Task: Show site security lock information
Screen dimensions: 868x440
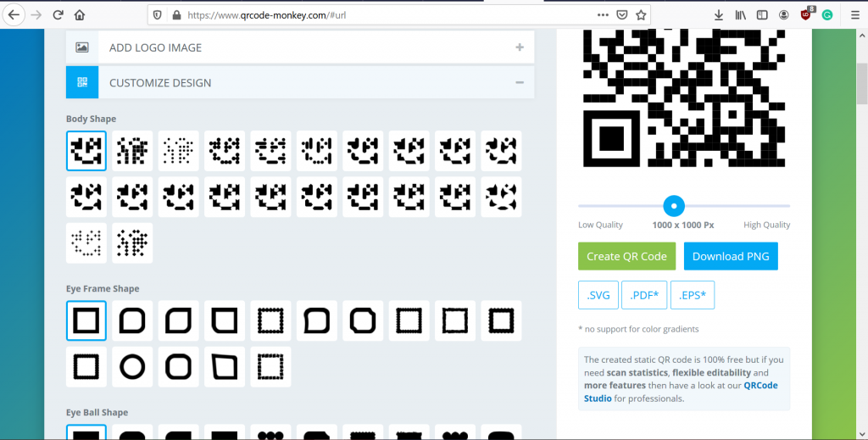Action: click(x=176, y=15)
